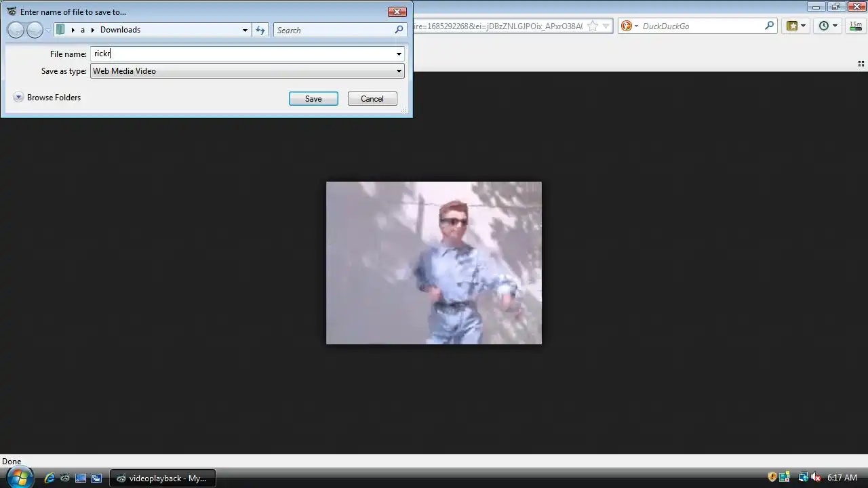Open the history clock button

(x=828, y=26)
